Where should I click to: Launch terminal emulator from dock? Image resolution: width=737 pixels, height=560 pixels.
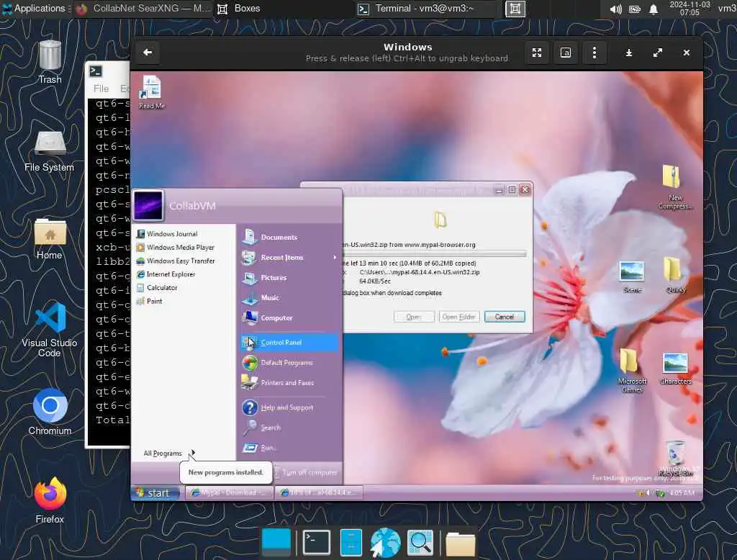click(x=317, y=542)
